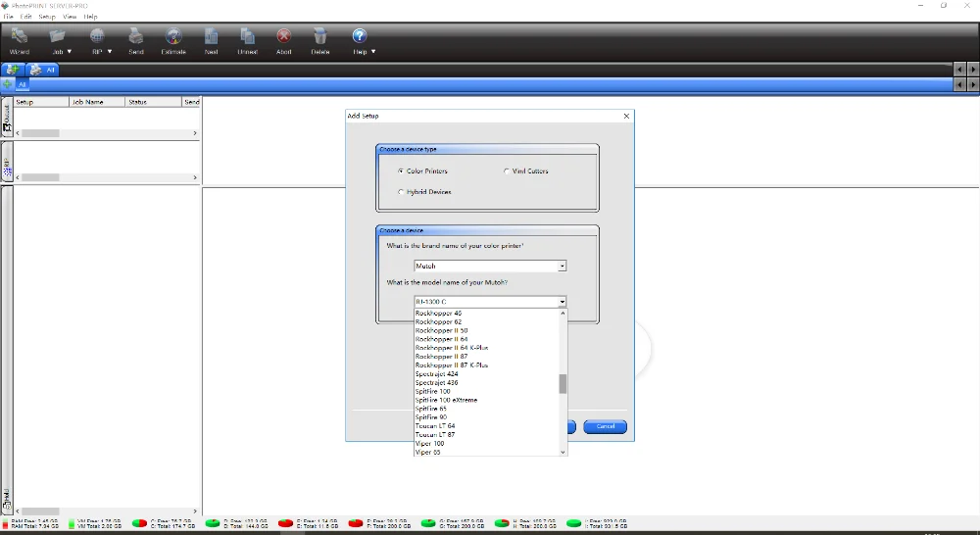Click the model list scroll down arrow
This screenshot has height=535, width=980.
563,452
